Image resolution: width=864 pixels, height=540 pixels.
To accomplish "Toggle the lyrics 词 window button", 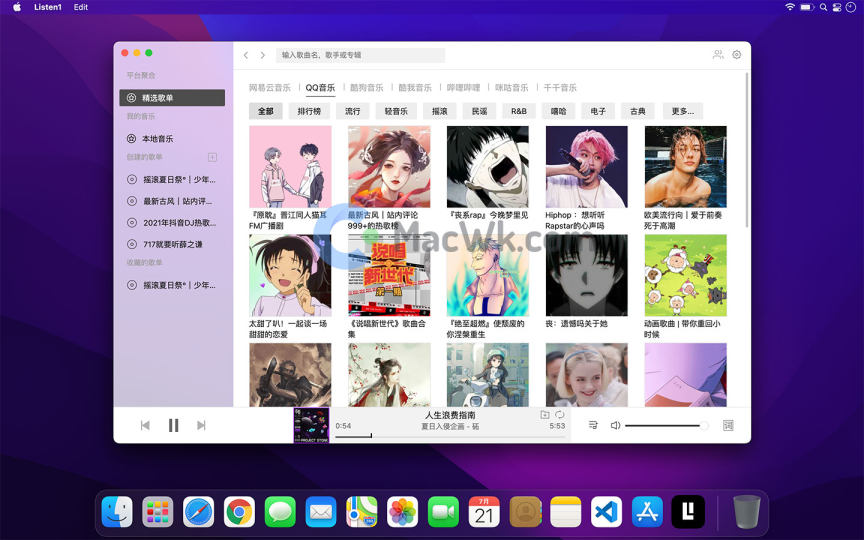I will click(728, 425).
